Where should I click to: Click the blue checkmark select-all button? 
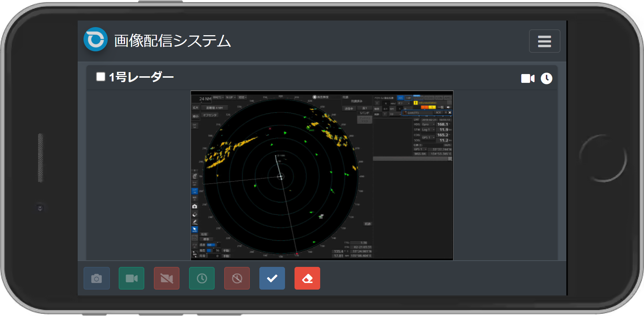272,279
